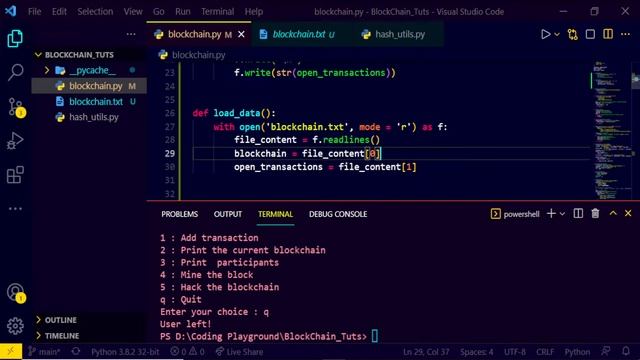Open the Search view in activity bar
The height and width of the screenshot is (360, 640).
(x=16, y=73)
